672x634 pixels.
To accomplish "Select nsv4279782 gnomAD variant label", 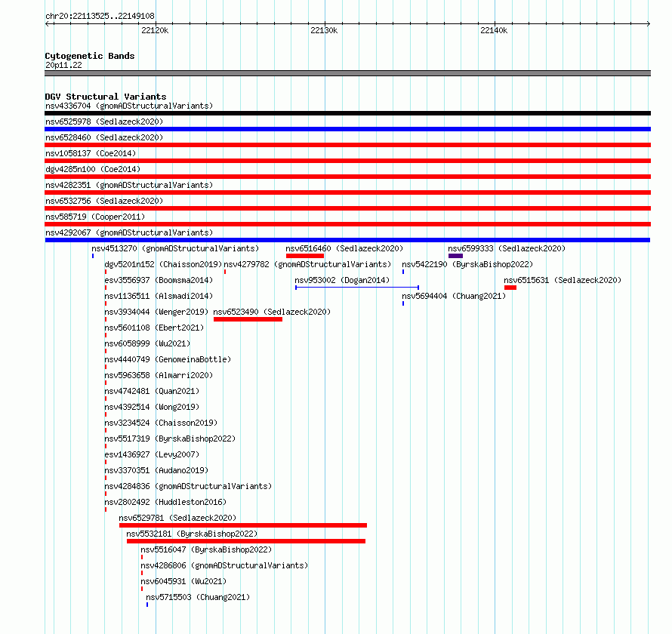I will point(308,264).
